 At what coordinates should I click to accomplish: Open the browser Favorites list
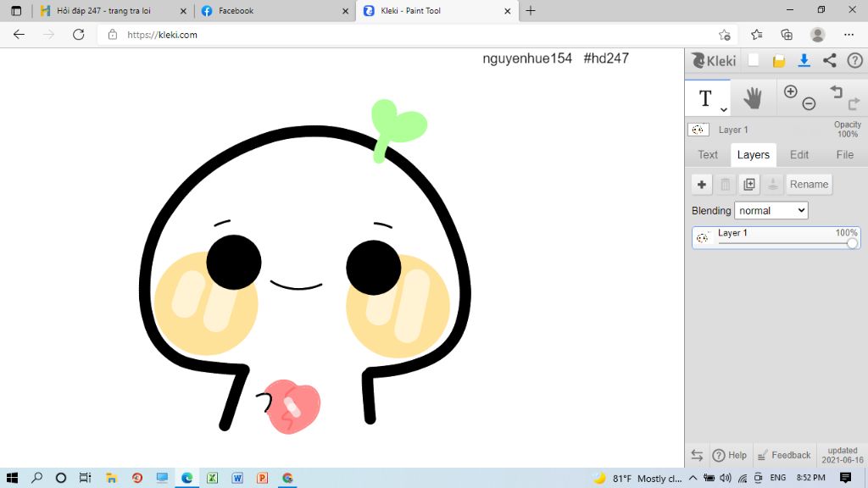click(757, 35)
